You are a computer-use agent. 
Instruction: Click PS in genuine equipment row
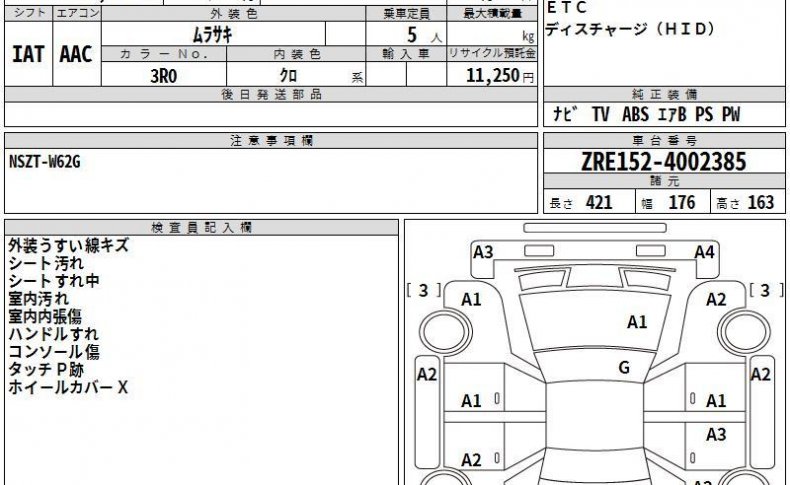tap(704, 114)
